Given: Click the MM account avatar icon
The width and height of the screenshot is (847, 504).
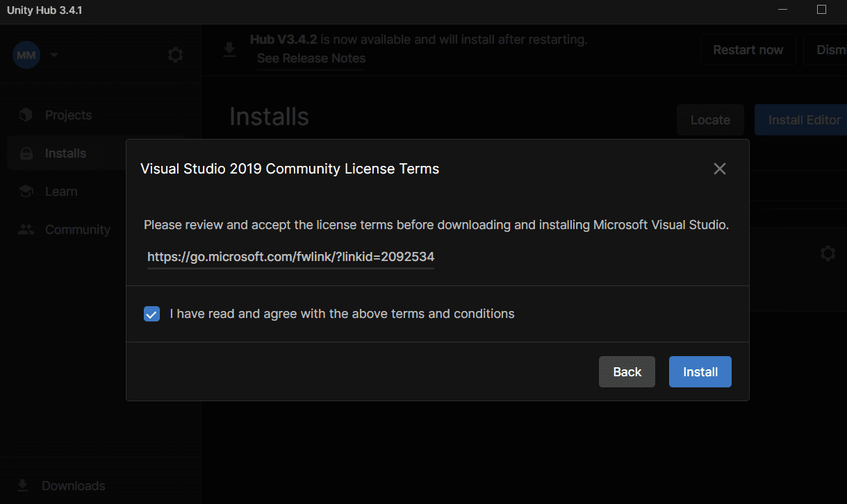Looking at the screenshot, I should (26, 55).
